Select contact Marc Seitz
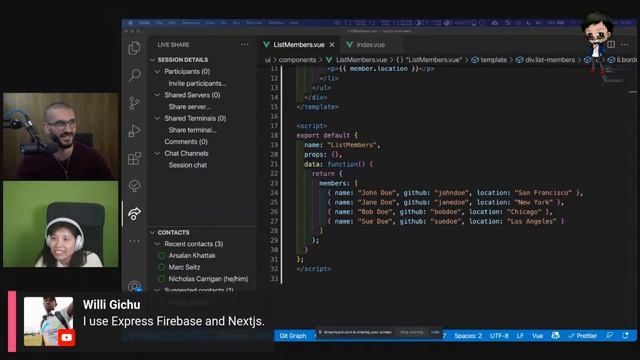 (x=184, y=267)
